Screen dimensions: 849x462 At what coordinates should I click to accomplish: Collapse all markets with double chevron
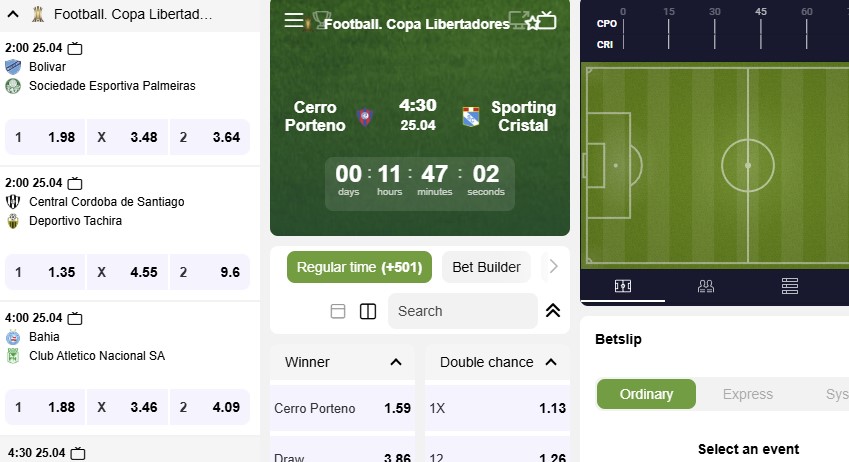[x=553, y=310]
